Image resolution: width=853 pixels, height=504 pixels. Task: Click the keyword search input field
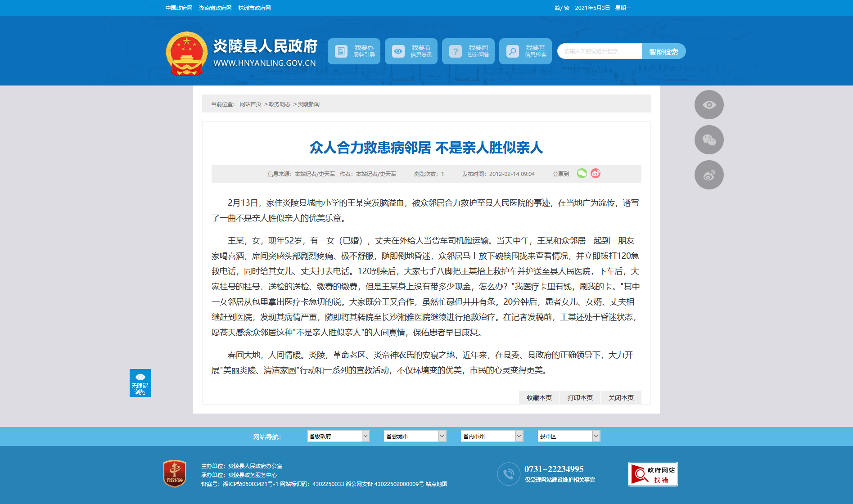pos(600,51)
